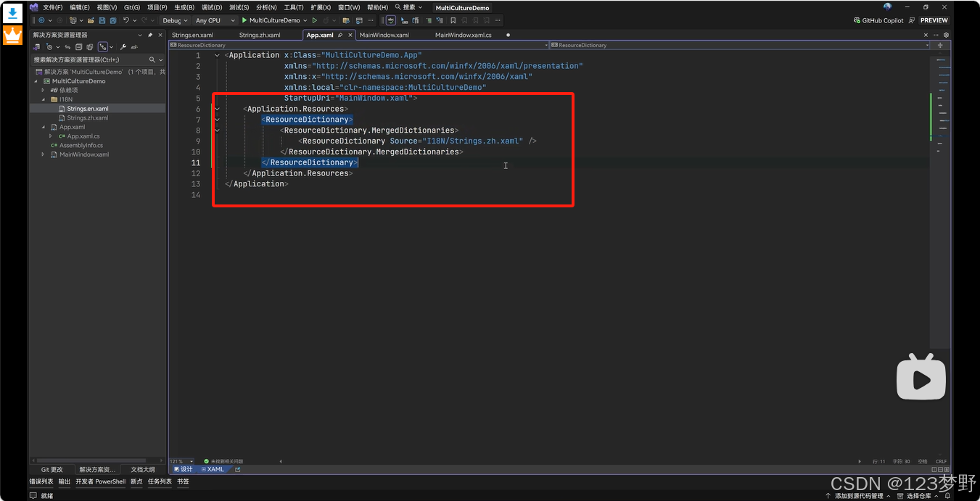Expand the MainWindow.xaml tree node
The height and width of the screenshot is (501, 980).
point(42,154)
